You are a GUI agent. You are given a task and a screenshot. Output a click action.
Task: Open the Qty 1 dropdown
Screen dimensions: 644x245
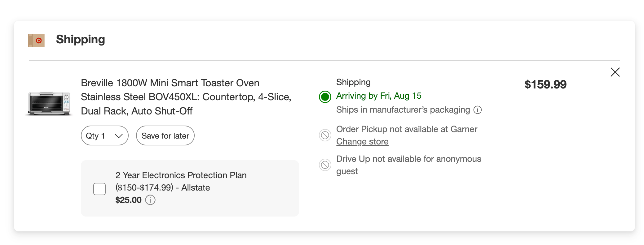coord(104,135)
